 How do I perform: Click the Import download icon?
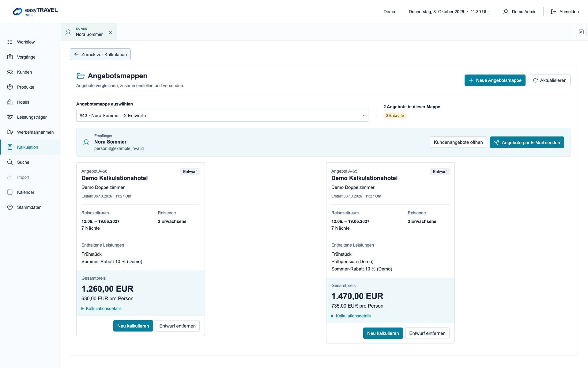(x=10, y=177)
